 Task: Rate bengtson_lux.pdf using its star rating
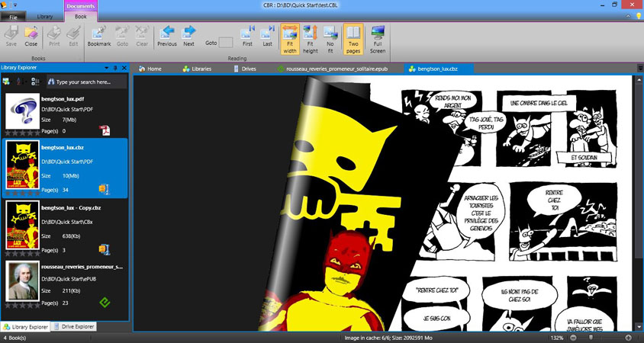click(23, 133)
